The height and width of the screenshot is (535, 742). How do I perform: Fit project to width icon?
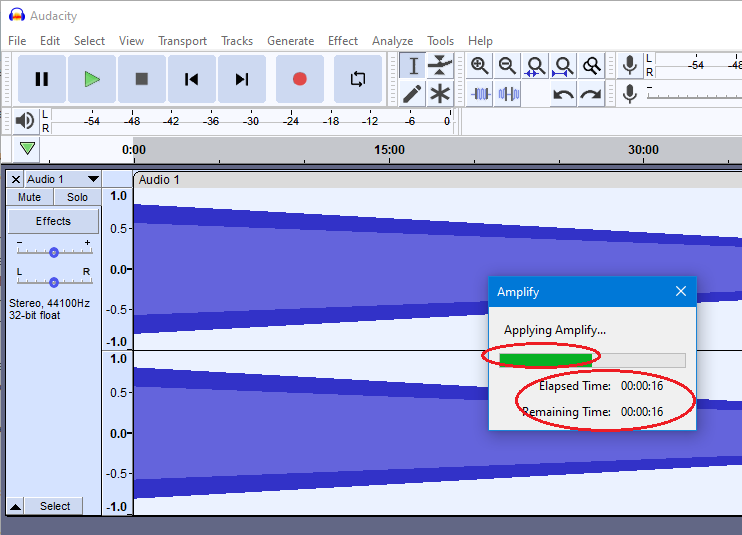click(x=563, y=66)
